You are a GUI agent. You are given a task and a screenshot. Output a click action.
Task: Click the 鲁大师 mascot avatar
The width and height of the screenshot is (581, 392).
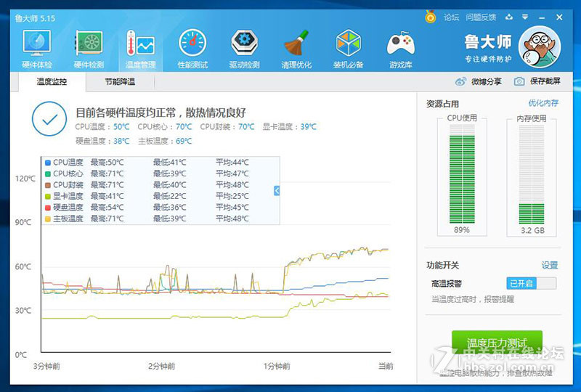coord(540,47)
